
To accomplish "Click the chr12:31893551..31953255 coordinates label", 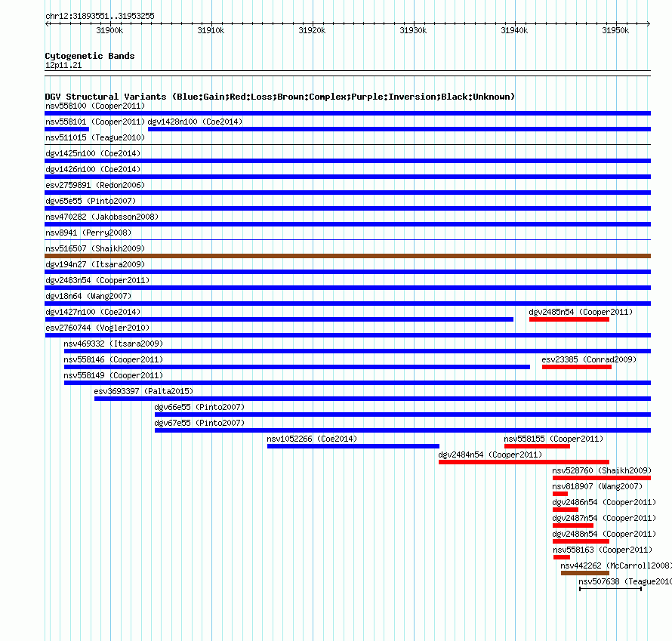I will [100, 17].
